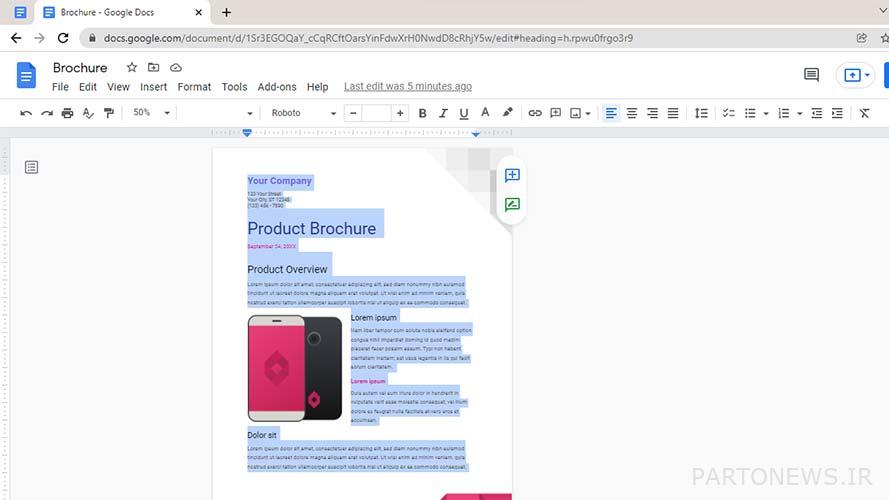The image size is (889, 500).
Task: Open the Tools menu
Action: tap(234, 87)
